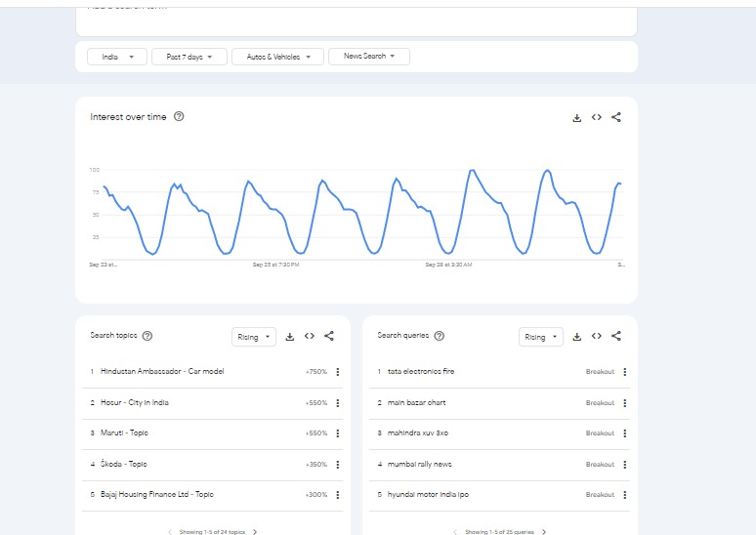756x535 pixels.
Task: Open more options for Hosur row
Action: coord(338,403)
